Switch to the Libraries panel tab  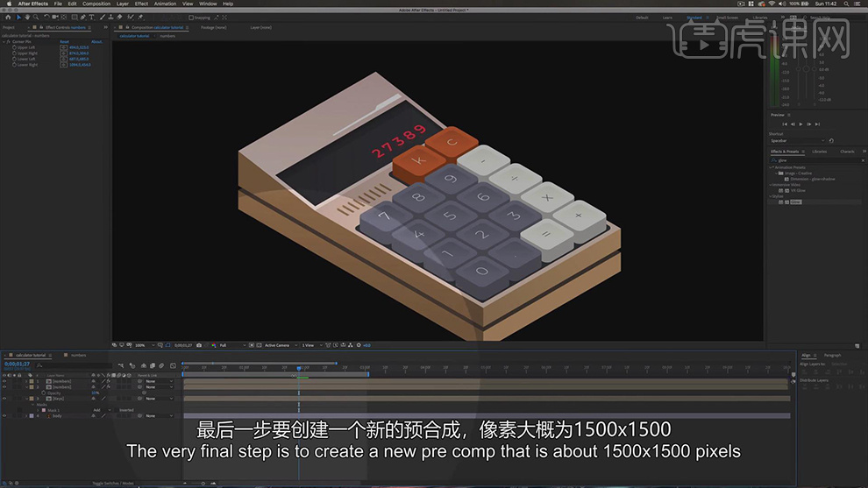[x=819, y=152]
